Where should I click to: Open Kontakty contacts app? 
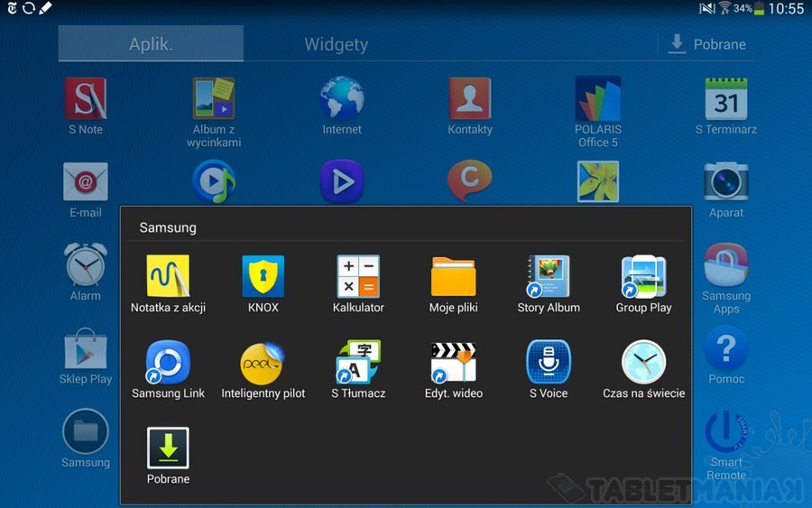click(470, 98)
